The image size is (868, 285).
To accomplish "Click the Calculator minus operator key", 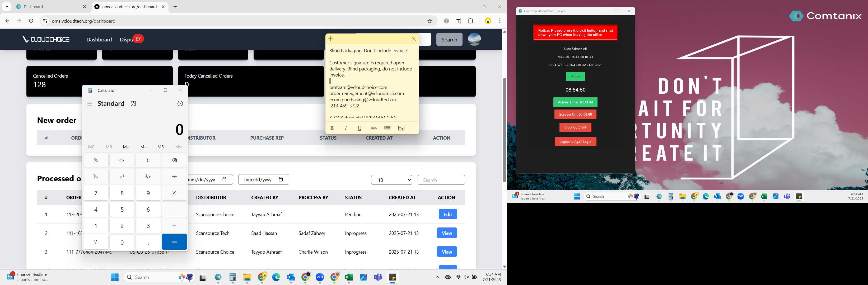I will (174, 209).
